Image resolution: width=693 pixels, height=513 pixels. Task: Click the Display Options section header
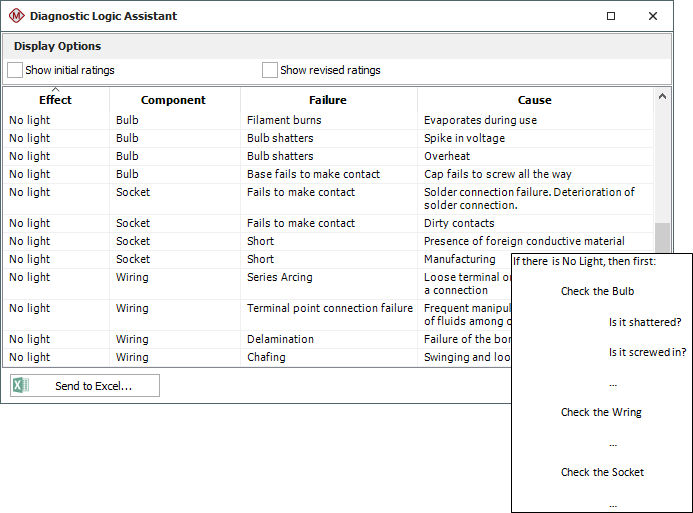point(57,46)
